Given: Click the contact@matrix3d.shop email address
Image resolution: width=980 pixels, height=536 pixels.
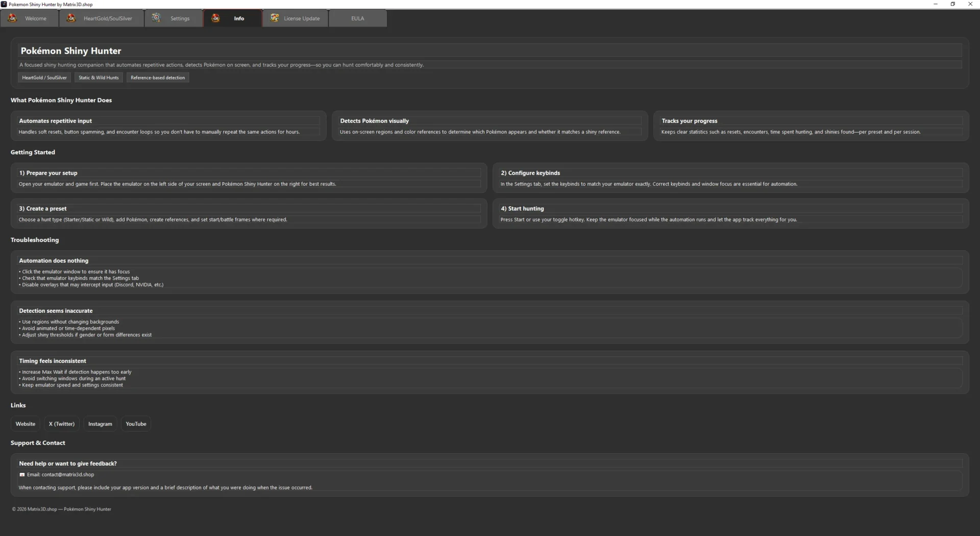Looking at the screenshot, I should [x=68, y=475].
